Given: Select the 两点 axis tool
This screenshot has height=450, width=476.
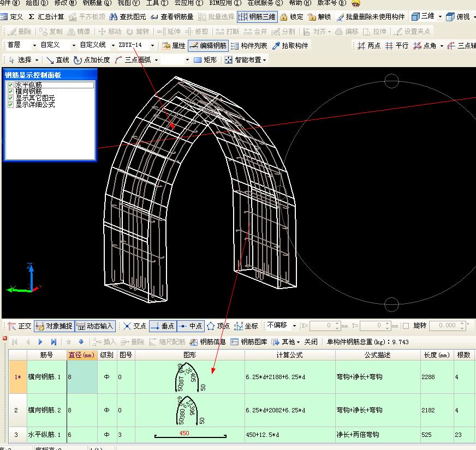Looking at the screenshot, I should pyautogui.click(x=369, y=45).
